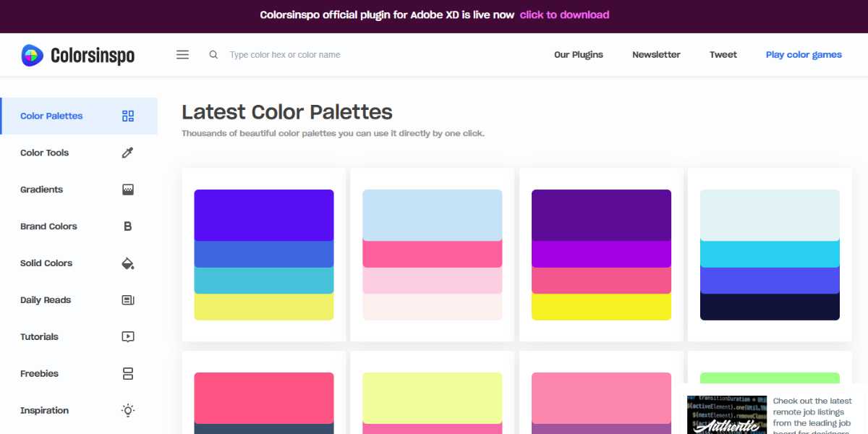Viewport: 868px width, 434px height.
Task: Open the Daily Reads news icon
Action: (127, 299)
